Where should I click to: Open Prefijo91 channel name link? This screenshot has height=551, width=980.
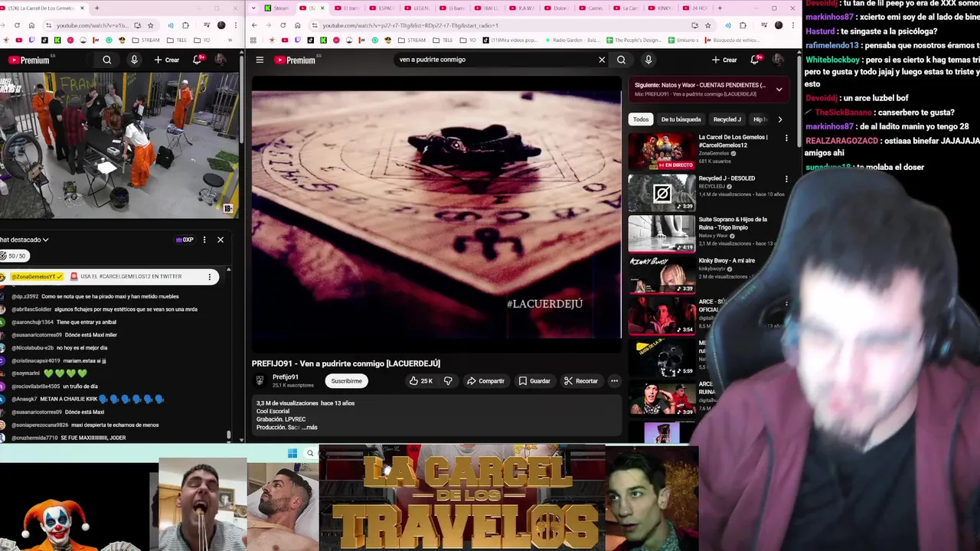pyautogui.click(x=286, y=377)
